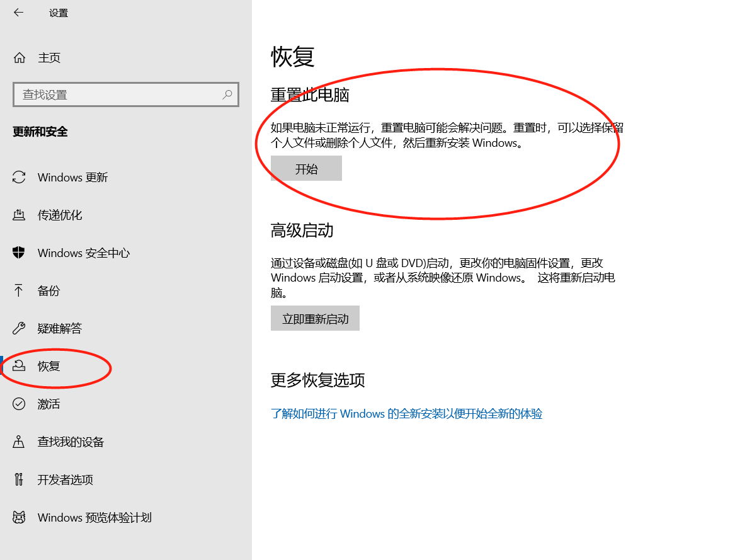Image resolution: width=747 pixels, height=560 pixels.
Task: Click the 查找我的设备 person locator icon
Action: click(20, 442)
